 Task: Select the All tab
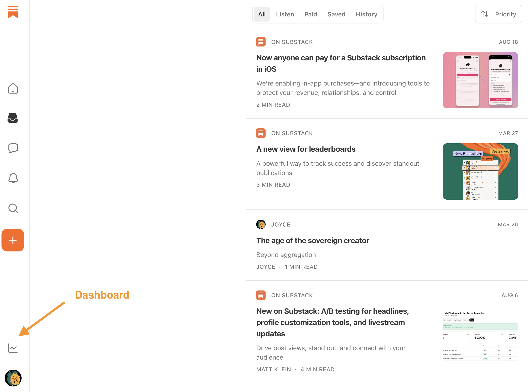(262, 14)
